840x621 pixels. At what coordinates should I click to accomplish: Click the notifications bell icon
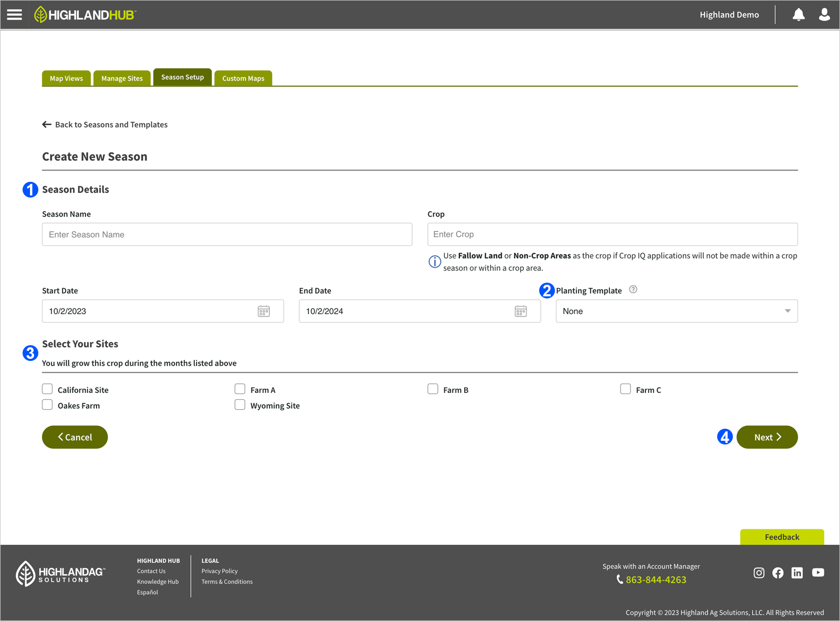point(798,15)
